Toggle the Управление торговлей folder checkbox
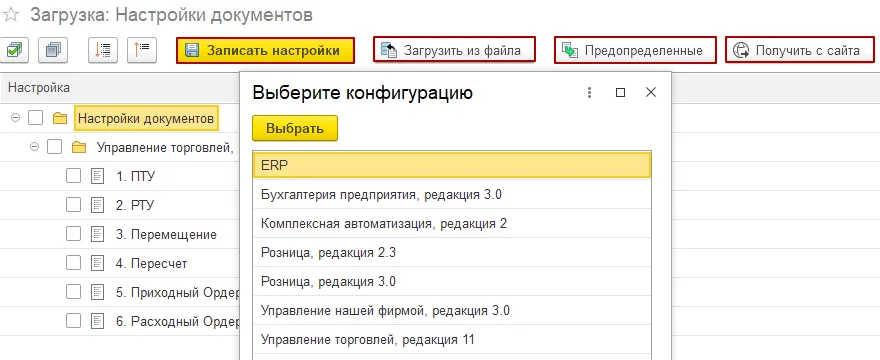This screenshot has height=360, width=880. pyautogui.click(x=54, y=147)
